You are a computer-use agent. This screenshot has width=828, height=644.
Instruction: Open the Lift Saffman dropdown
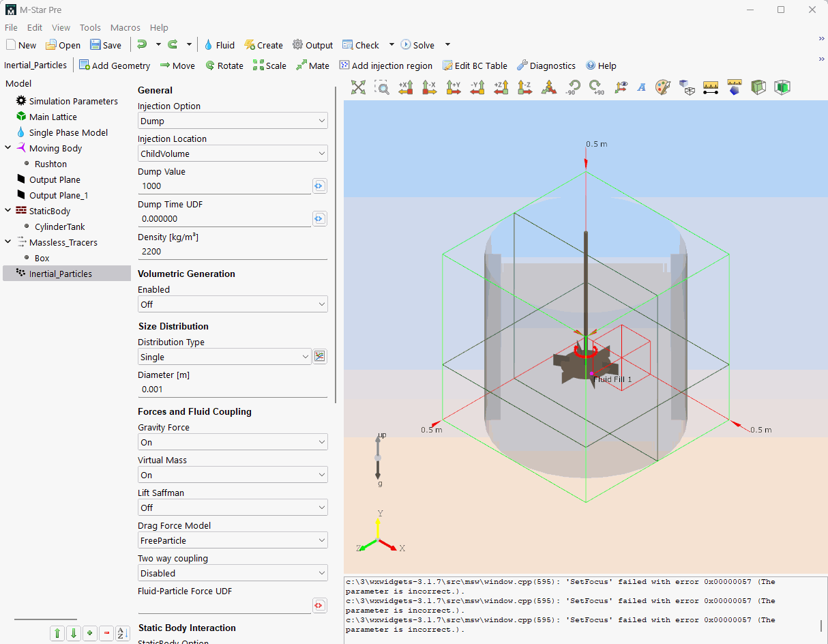click(233, 508)
